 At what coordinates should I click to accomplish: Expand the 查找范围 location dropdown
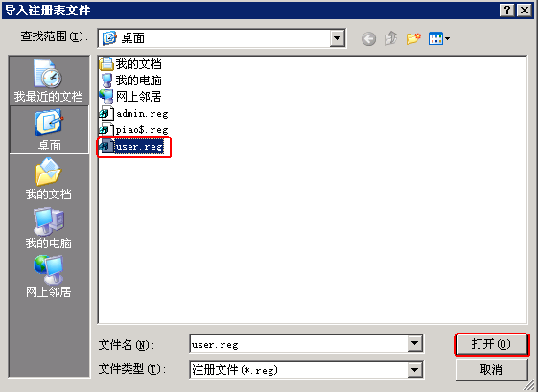click(337, 38)
